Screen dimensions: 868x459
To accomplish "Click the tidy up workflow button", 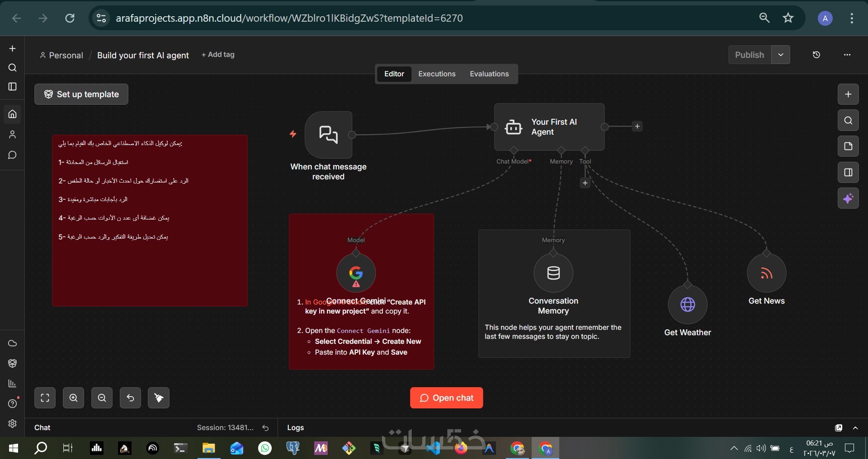I will (159, 398).
